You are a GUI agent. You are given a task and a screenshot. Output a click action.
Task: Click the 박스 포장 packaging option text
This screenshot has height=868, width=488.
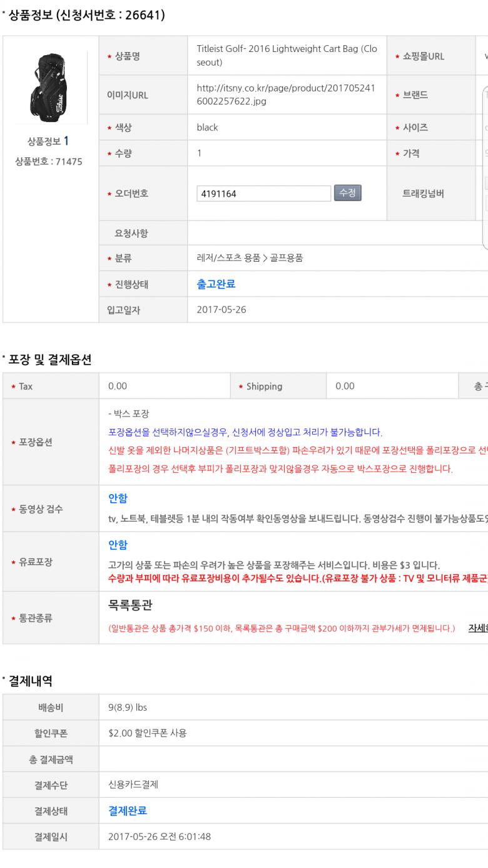point(129,413)
